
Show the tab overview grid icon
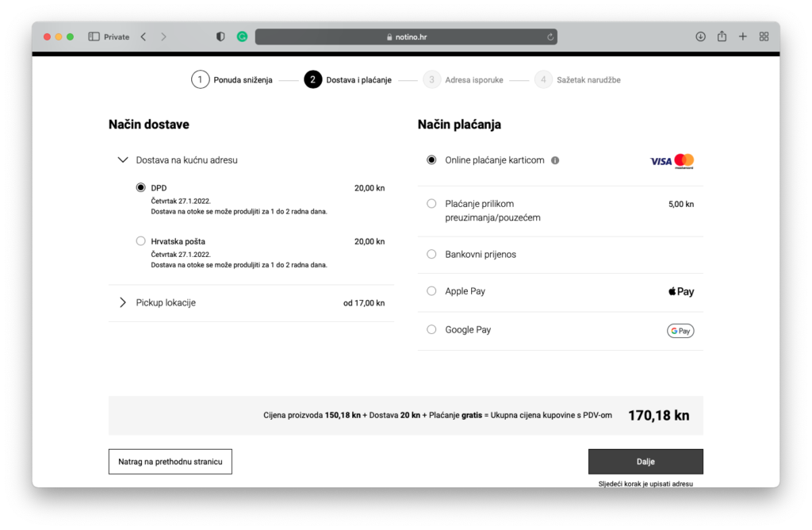pos(764,36)
